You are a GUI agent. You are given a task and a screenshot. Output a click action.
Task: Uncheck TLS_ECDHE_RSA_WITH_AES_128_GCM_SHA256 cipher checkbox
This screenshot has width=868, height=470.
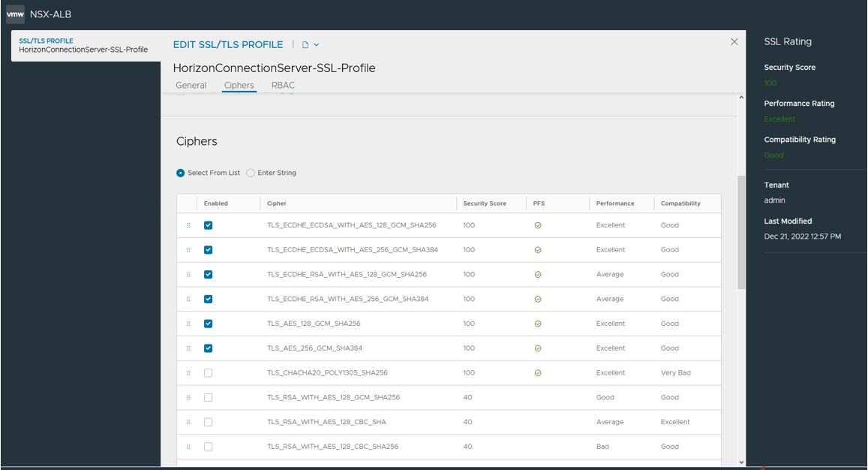click(x=208, y=274)
